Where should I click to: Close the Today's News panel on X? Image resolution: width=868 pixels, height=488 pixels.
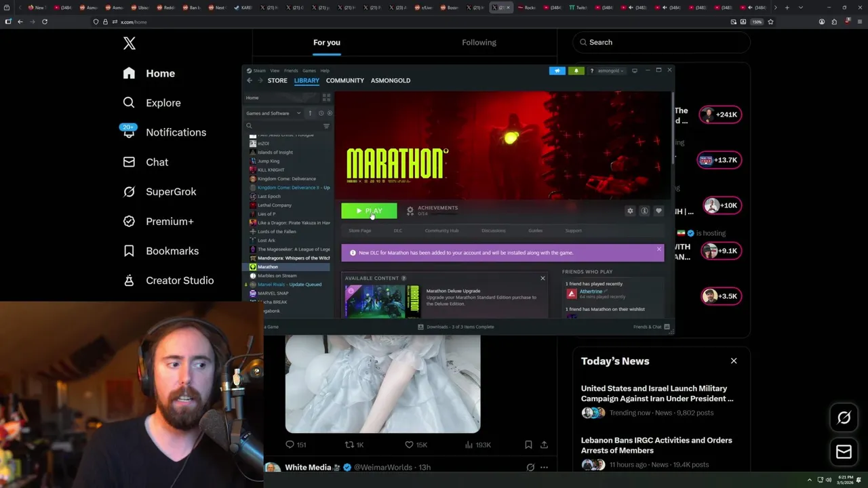[x=734, y=361]
